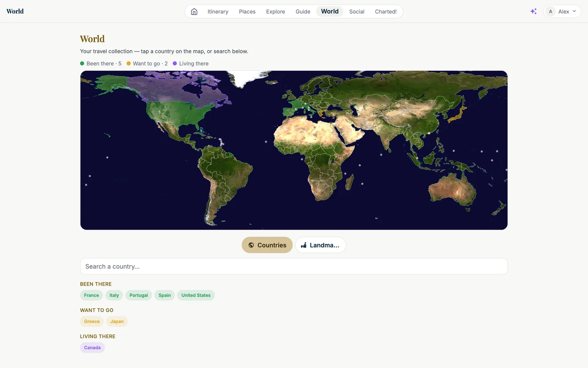Go to the Itinerary tab
This screenshot has width=588, height=368.
[x=218, y=11]
